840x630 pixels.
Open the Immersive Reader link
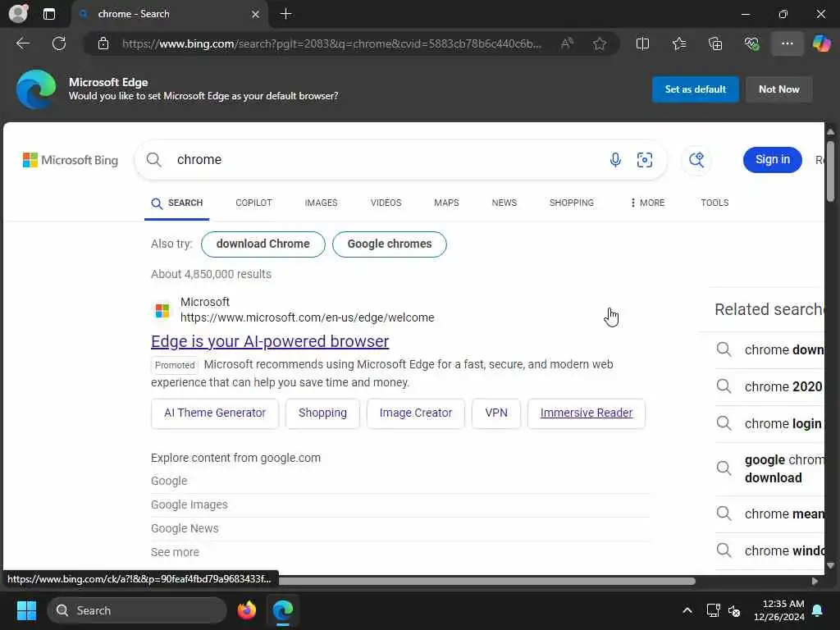tap(587, 413)
